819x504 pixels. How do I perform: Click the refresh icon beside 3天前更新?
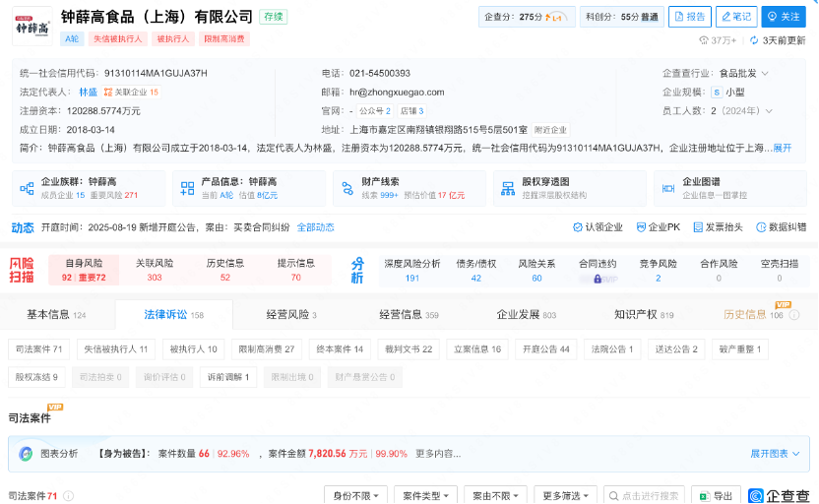tap(754, 40)
